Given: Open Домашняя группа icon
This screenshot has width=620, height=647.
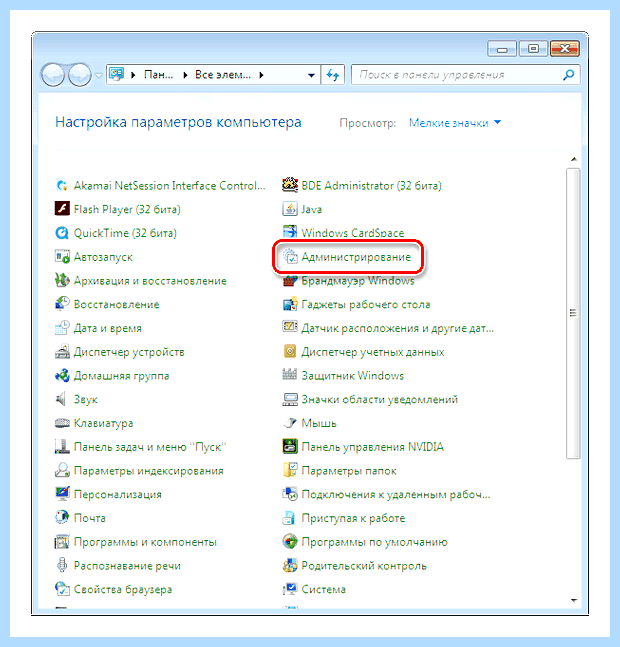Looking at the screenshot, I should tap(62, 375).
